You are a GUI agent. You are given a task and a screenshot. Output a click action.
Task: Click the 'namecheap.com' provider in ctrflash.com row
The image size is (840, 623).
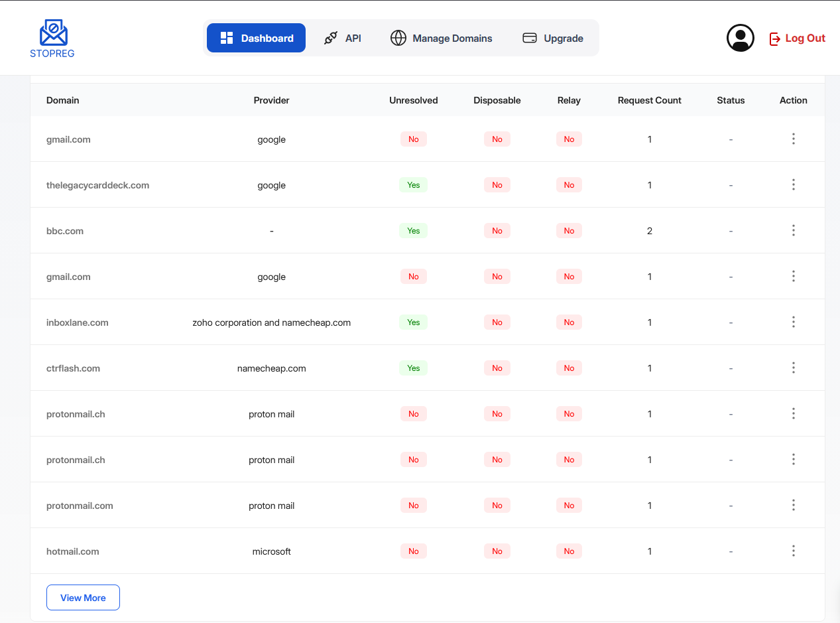pos(271,368)
